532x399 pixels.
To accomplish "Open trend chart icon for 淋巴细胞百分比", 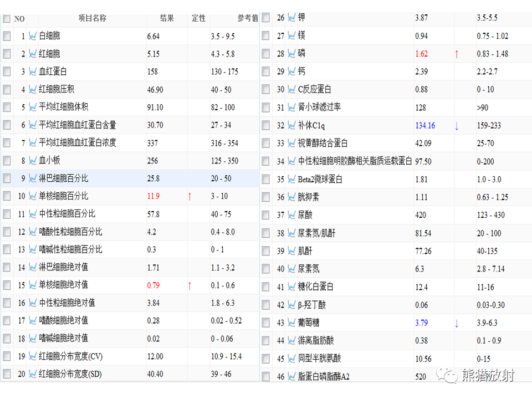I will click(33, 178).
